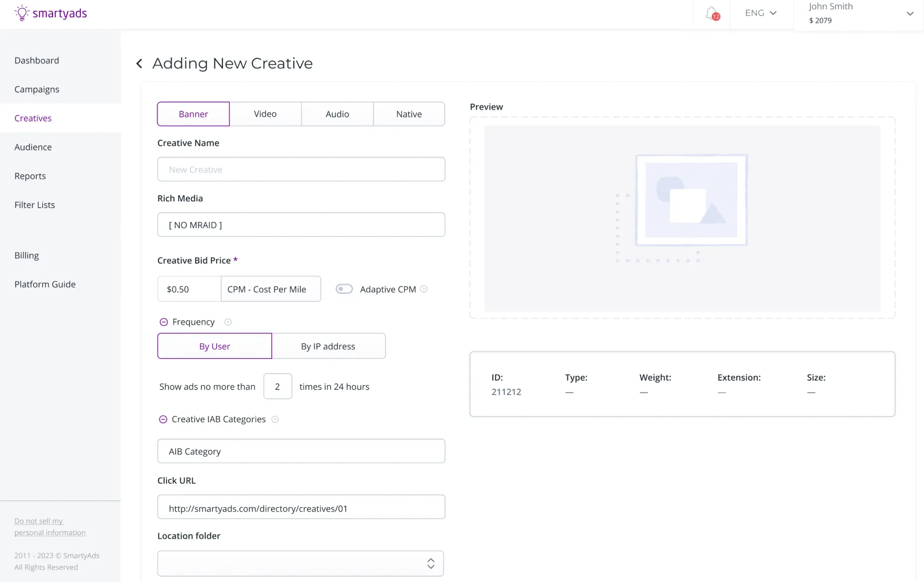
Task: Open the AIB Category dropdown
Action: pos(301,451)
